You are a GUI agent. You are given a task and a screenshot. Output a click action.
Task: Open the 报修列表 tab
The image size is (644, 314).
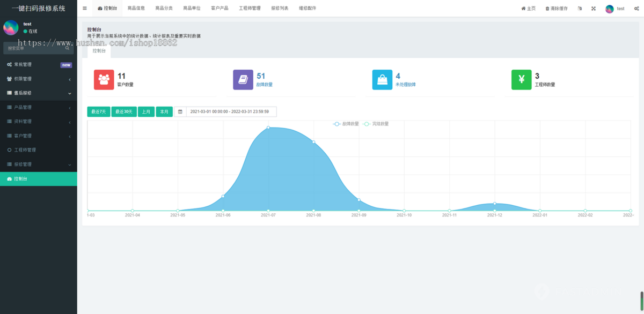(x=280, y=8)
